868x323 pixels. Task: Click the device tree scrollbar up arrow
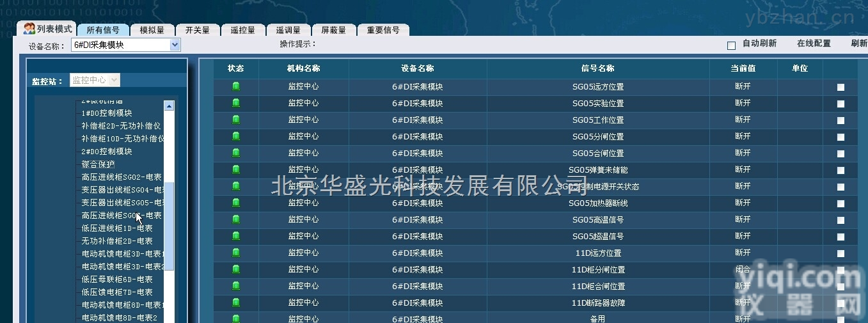169,106
